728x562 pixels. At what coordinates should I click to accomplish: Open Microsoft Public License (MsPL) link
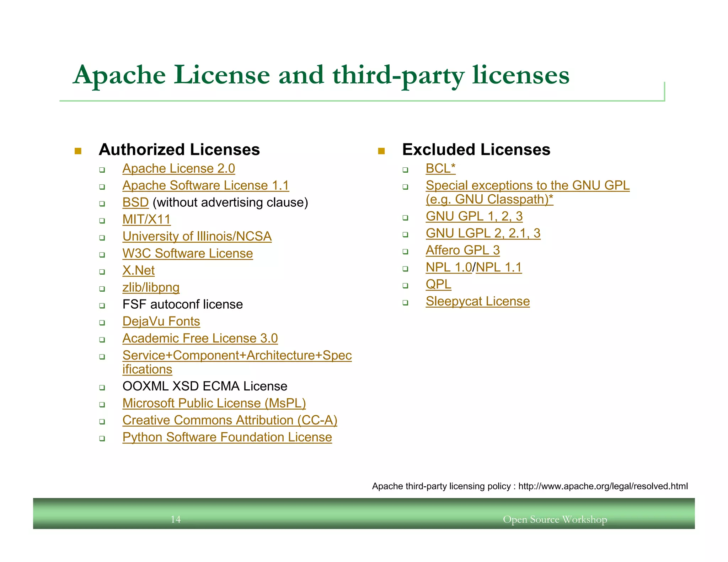point(214,403)
